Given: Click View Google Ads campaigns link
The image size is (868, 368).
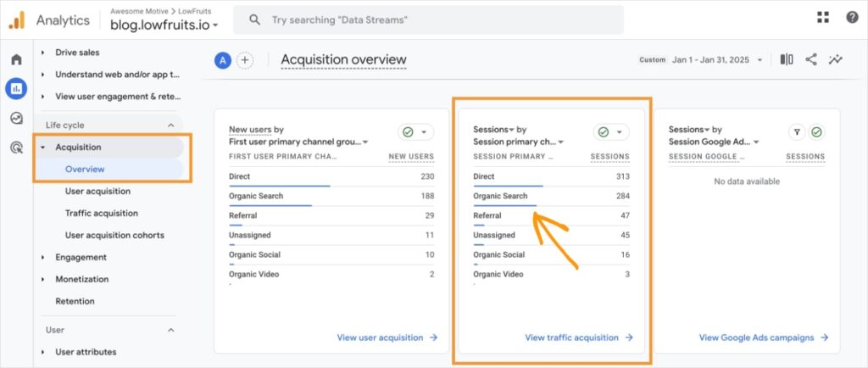Looking at the screenshot, I should [x=764, y=337].
